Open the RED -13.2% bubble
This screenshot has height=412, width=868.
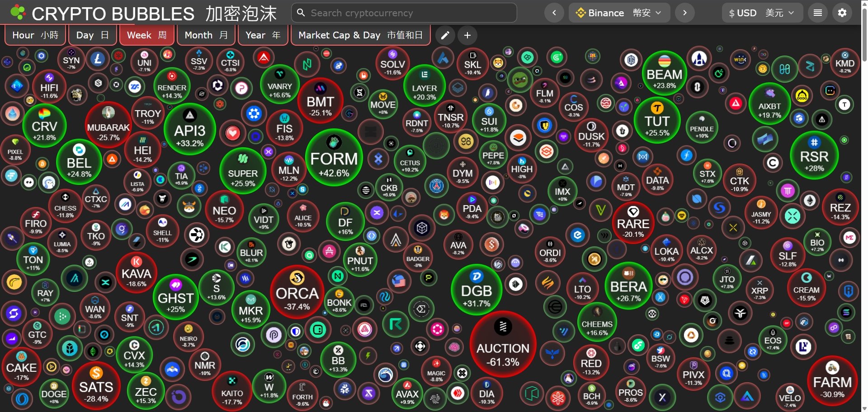tap(591, 362)
